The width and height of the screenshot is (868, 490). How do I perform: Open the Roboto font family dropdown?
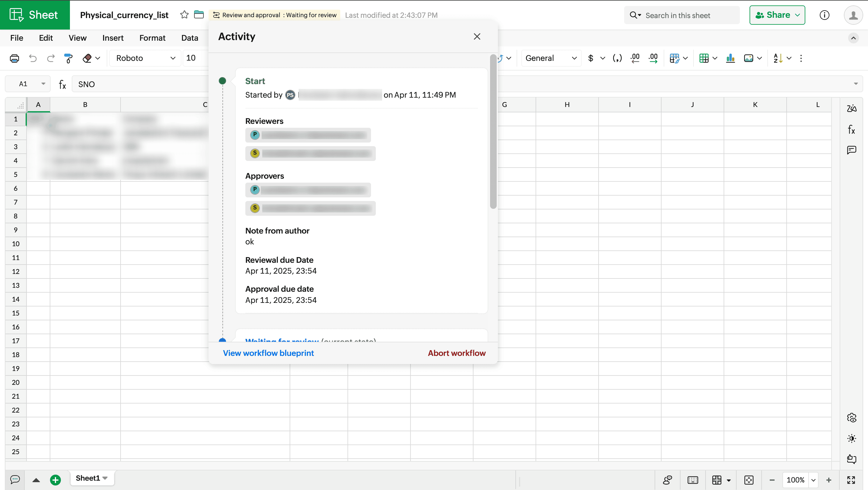[x=145, y=58]
